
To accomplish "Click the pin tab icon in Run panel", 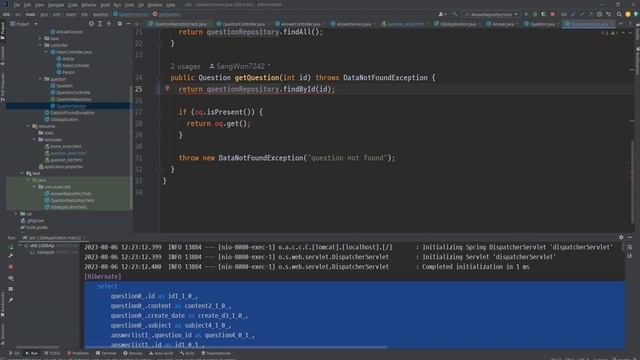I will coord(11,300).
